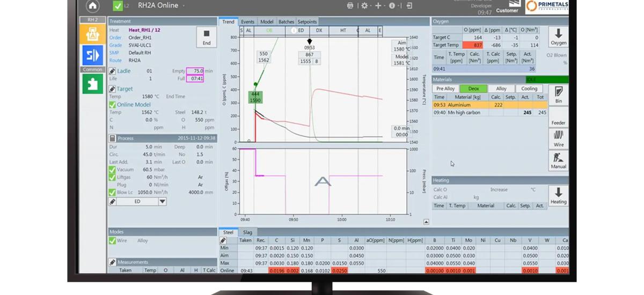
Task: Click the 09:41 oxygen time row
Action: pos(485,69)
